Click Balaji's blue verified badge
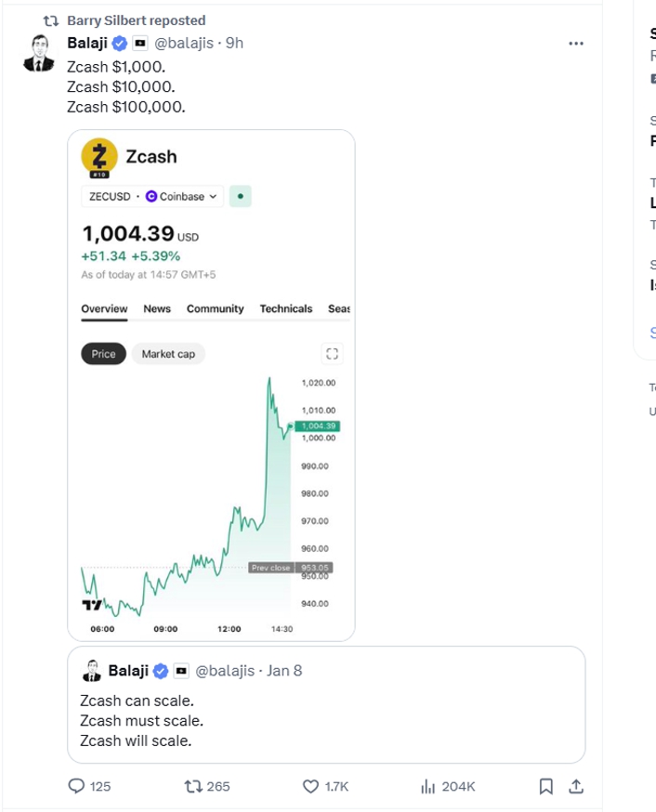Image resolution: width=656 pixels, height=812 pixels. click(x=120, y=44)
